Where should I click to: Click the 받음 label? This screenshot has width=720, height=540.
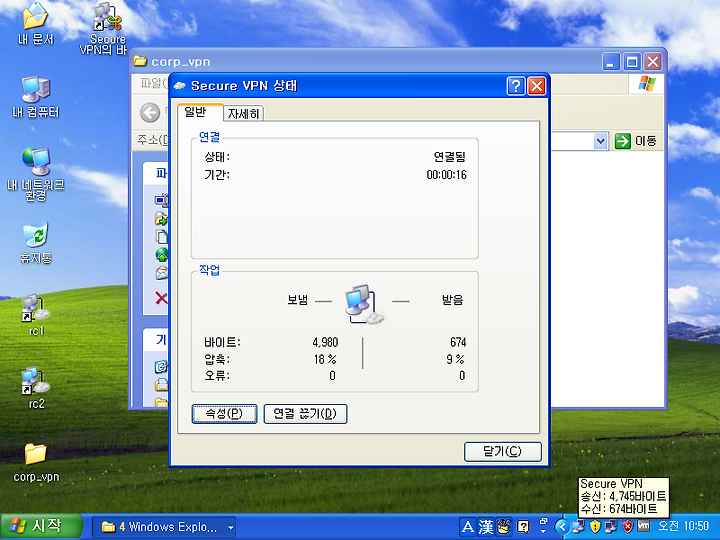pos(452,300)
